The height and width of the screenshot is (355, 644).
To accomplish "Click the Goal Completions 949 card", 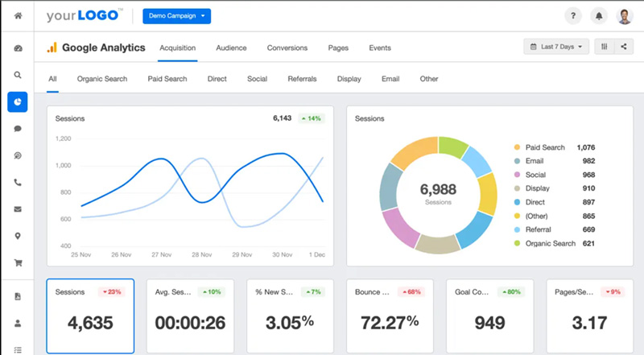I will coord(489,316).
